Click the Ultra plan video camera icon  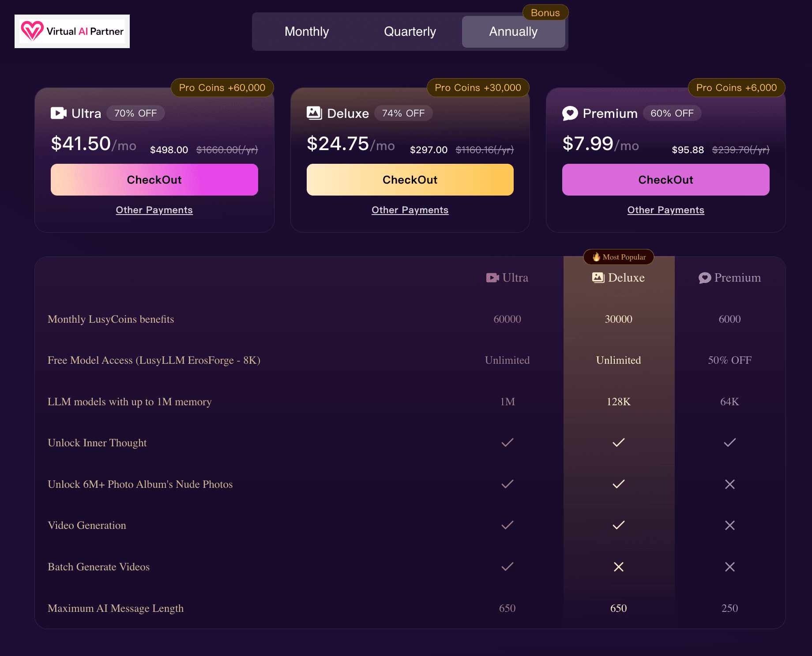[x=59, y=113]
